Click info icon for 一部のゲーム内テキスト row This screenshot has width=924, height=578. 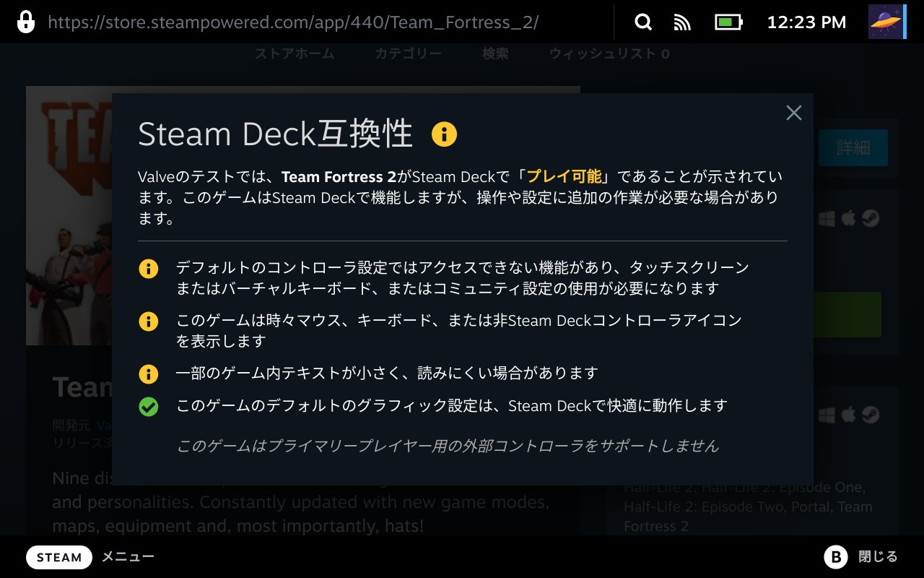(148, 374)
